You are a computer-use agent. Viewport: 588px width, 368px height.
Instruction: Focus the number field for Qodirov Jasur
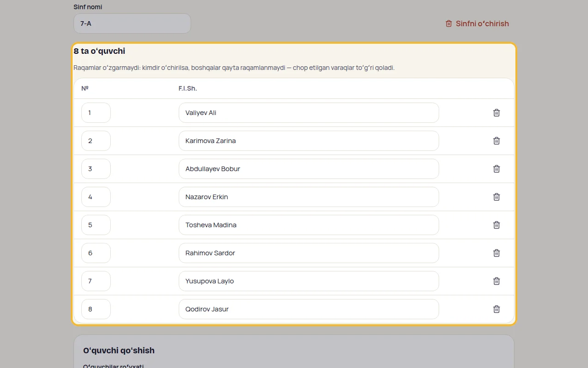(x=96, y=309)
